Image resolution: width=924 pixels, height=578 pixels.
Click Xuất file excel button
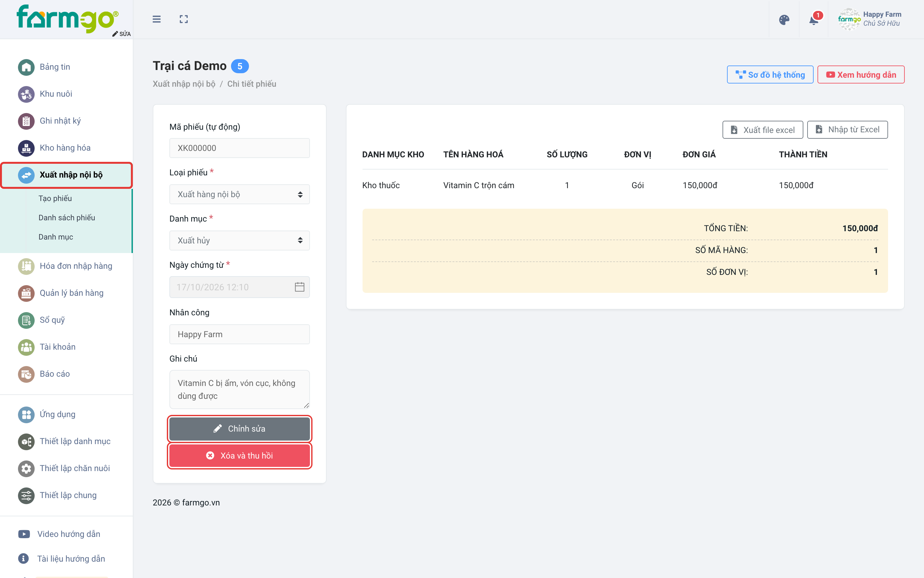763,130
